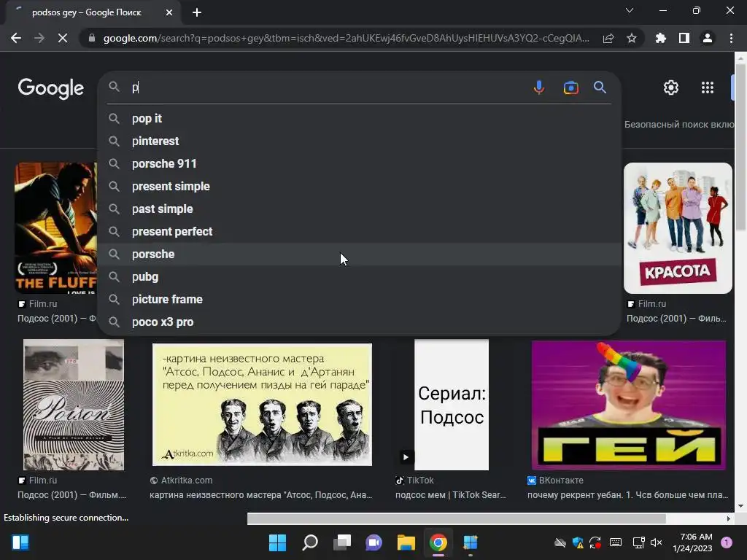747x560 pixels.
Task: Open the Google apps grid
Action: click(708, 87)
